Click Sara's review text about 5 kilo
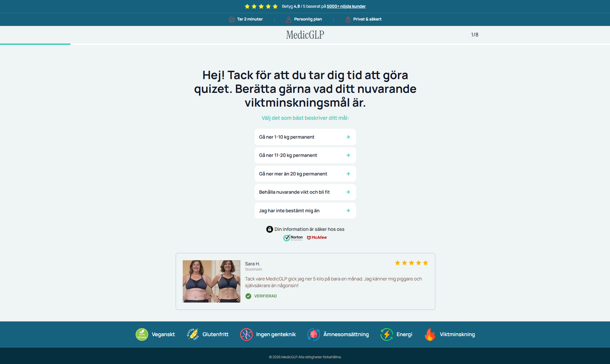This screenshot has width=610, height=364. point(334,282)
